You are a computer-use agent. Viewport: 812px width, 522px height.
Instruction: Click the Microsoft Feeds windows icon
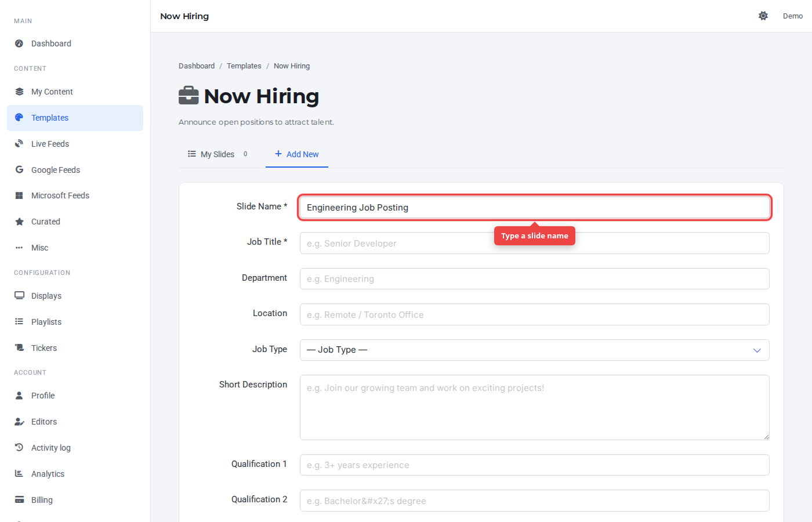(x=19, y=195)
